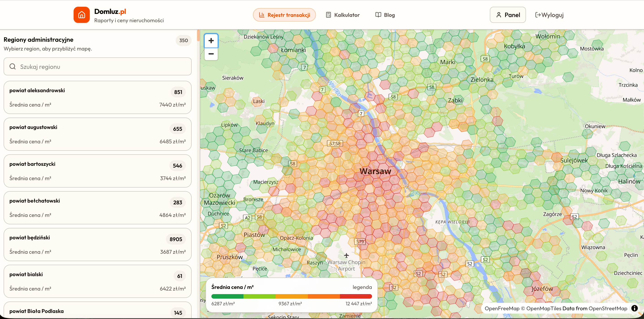Select powiat aleksandrowski region card
644x319 pixels.
pyautogui.click(x=98, y=97)
